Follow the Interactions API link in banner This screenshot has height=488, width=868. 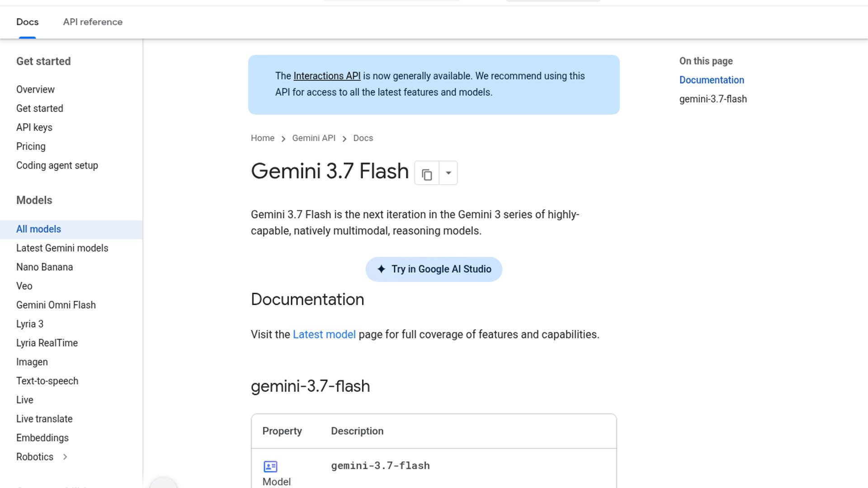pyautogui.click(x=327, y=76)
